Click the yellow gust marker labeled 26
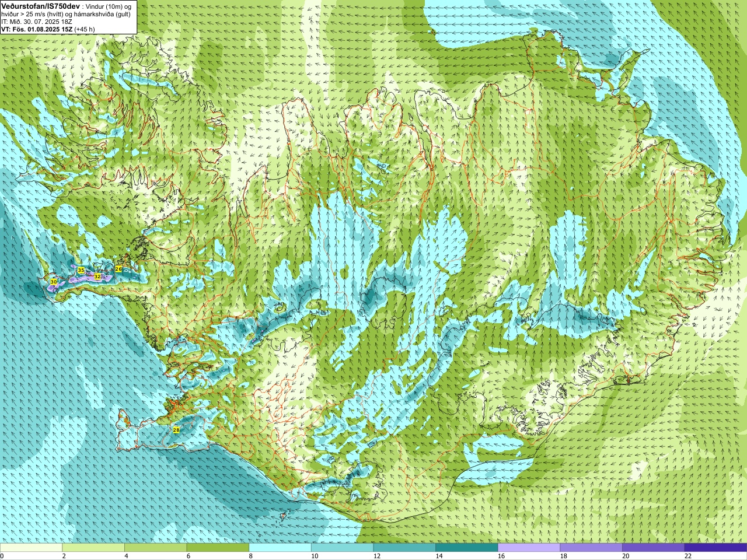 click(x=118, y=269)
